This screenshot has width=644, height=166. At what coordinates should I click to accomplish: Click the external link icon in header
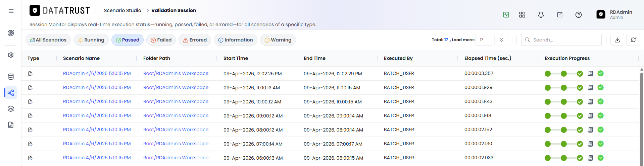click(x=560, y=15)
